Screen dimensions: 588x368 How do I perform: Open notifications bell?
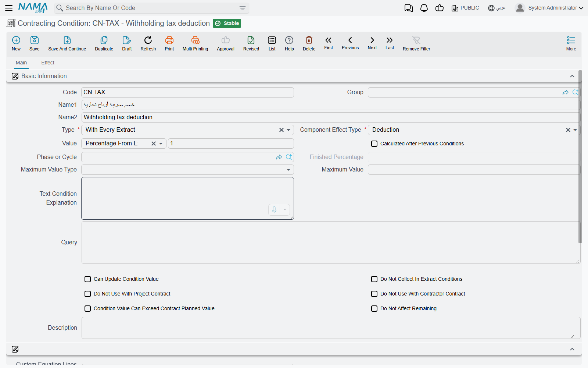click(x=424, y=8)
